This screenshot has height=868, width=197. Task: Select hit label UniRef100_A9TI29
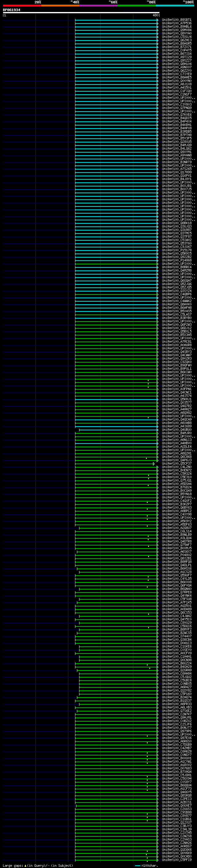point(176,57)
